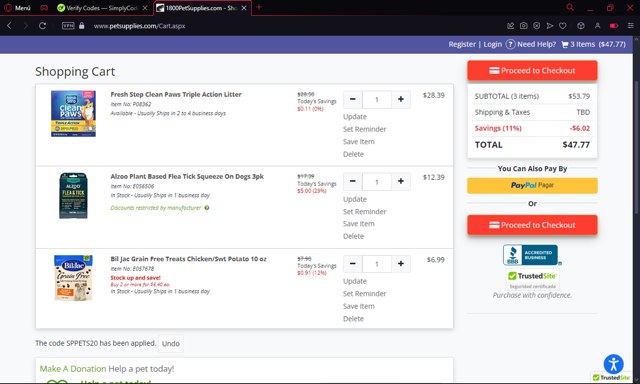The width and height of the screenshot is (640, 384).
Task: Open the send flow arrow icon
Action: (x=550, y=26)
